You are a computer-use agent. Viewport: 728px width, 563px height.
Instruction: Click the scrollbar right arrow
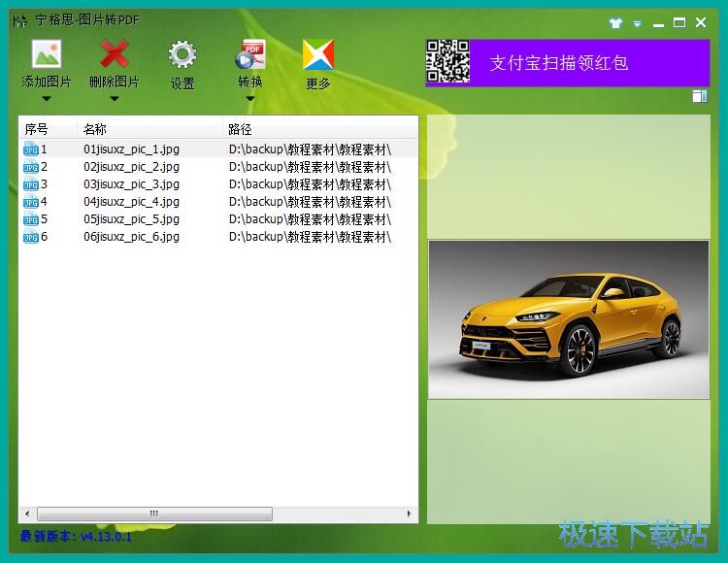click(409, 513)
